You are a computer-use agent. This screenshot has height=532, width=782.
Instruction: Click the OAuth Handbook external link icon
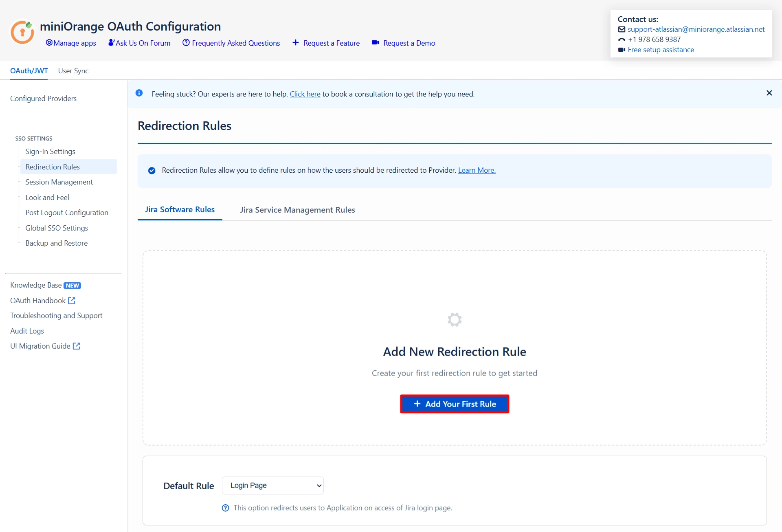(72, 301)
